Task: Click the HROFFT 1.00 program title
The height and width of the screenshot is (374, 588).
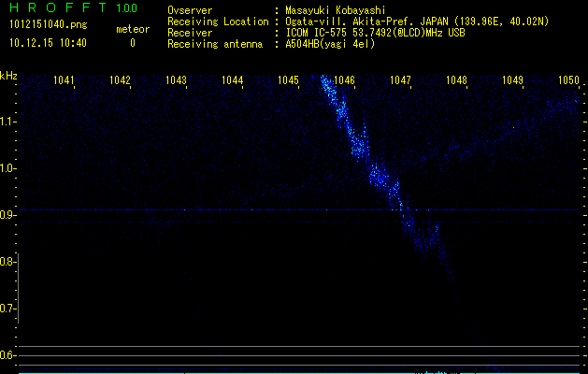Action: [x=73, y=7]
